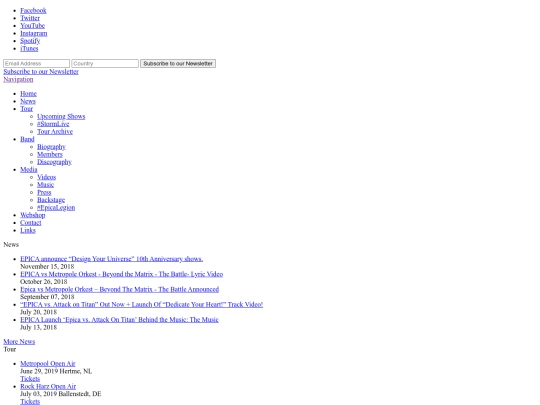Open the YouTube link
Image resolution: width=540 pixels, height=405 pixels.
[32, 26]
